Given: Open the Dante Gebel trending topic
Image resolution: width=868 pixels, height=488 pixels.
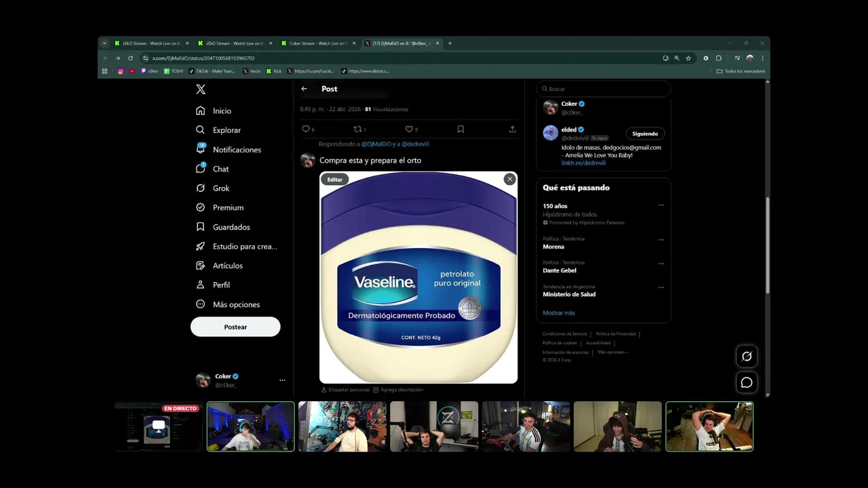Looking at the screenshot, I should 559,270.
